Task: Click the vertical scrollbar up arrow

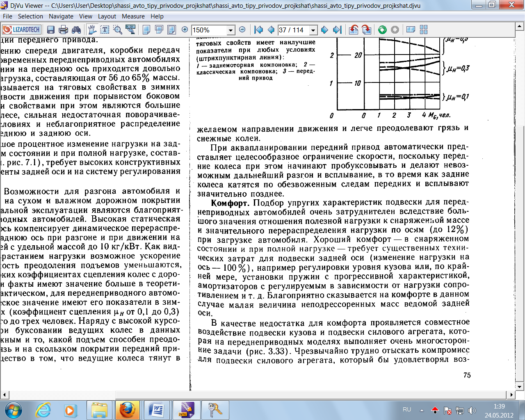Action: pos(520,26)
